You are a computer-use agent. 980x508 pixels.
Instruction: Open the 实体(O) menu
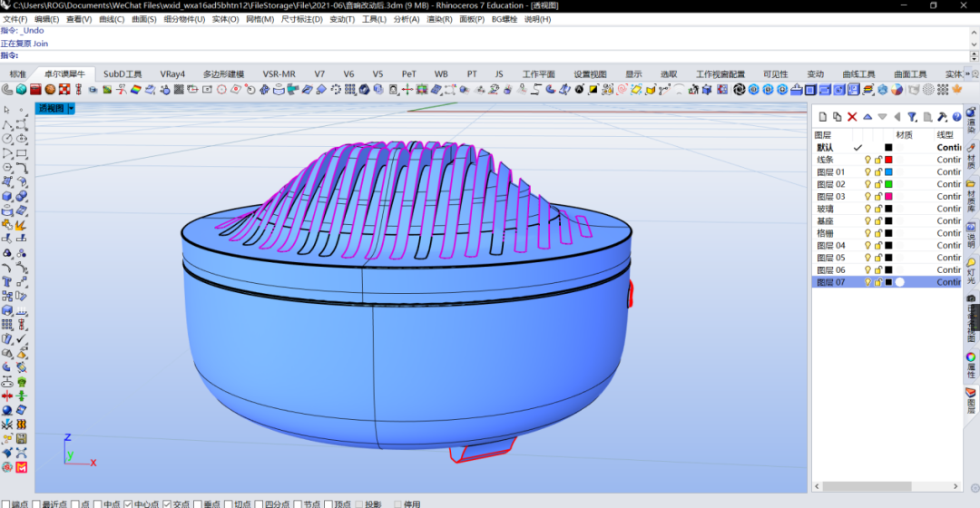click(x=225, y=19)
